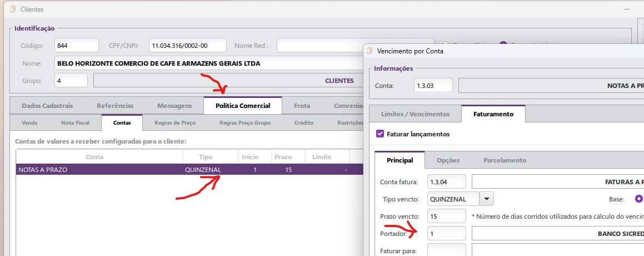The image size is (644, 256).
Task: Open the Tipo vencto dropdown arrow
Action: tap(486, 199)
